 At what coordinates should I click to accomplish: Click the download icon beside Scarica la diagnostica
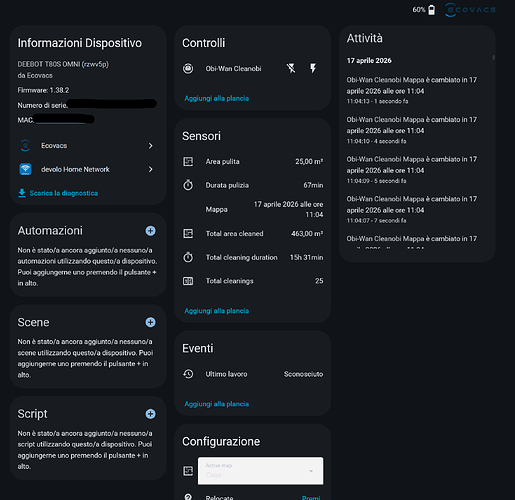point(22,193)
